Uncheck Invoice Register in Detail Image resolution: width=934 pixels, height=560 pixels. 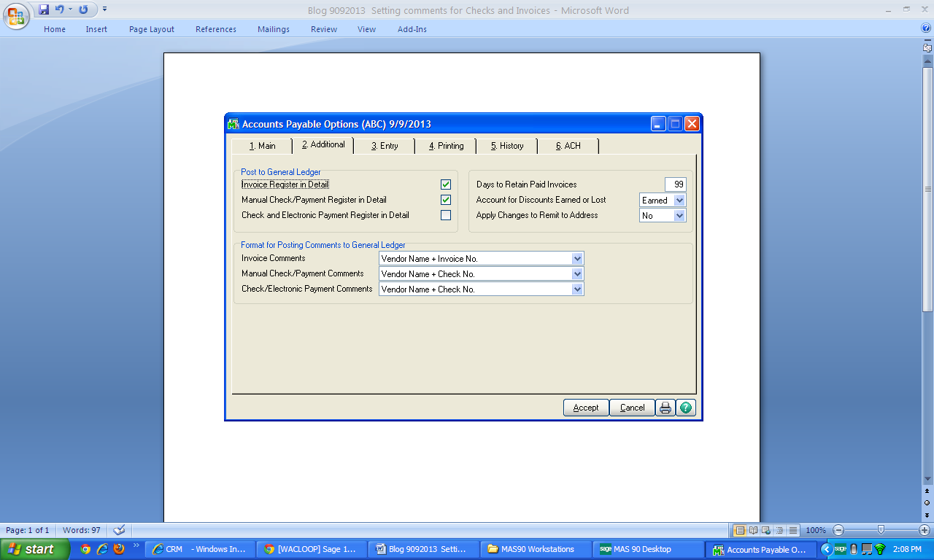[x=446, y=184]
